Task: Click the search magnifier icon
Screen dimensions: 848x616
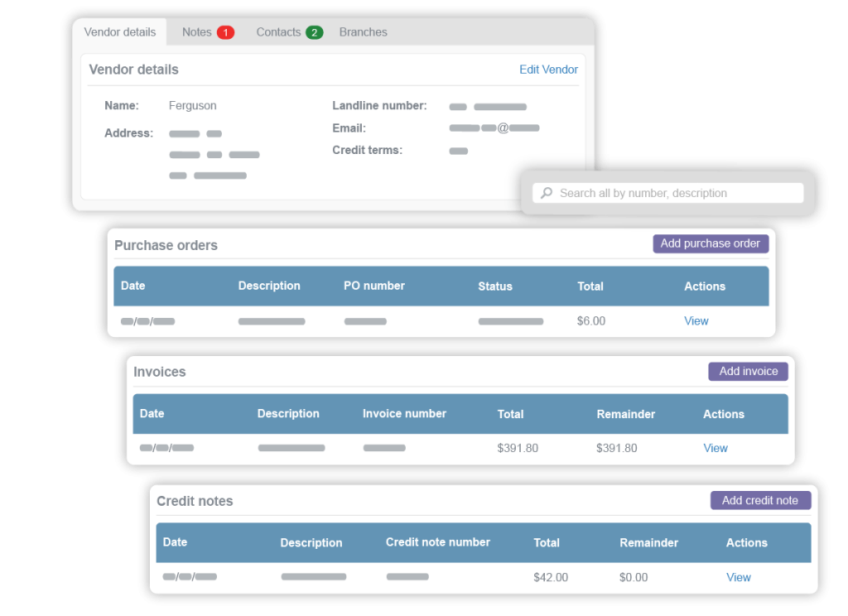Action: click(x=546, y=192)
